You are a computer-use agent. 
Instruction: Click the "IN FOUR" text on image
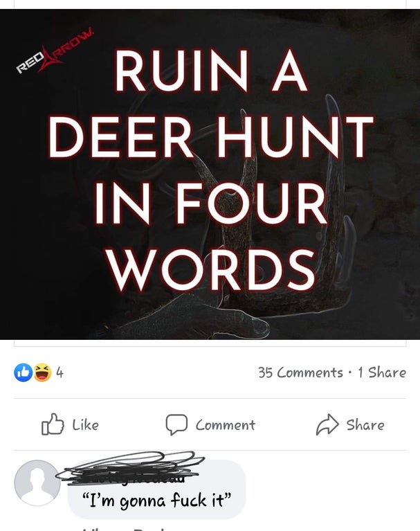point(210,204)
